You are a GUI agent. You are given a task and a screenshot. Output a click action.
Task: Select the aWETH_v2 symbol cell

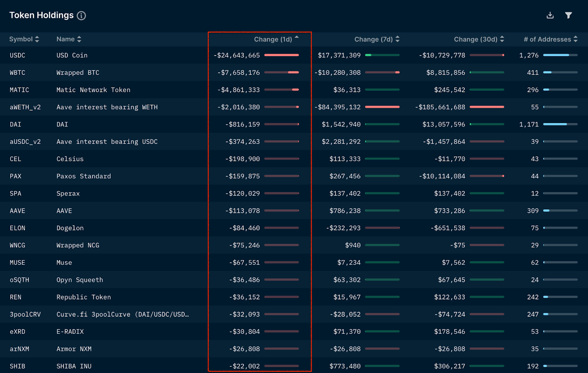point(25,107)
